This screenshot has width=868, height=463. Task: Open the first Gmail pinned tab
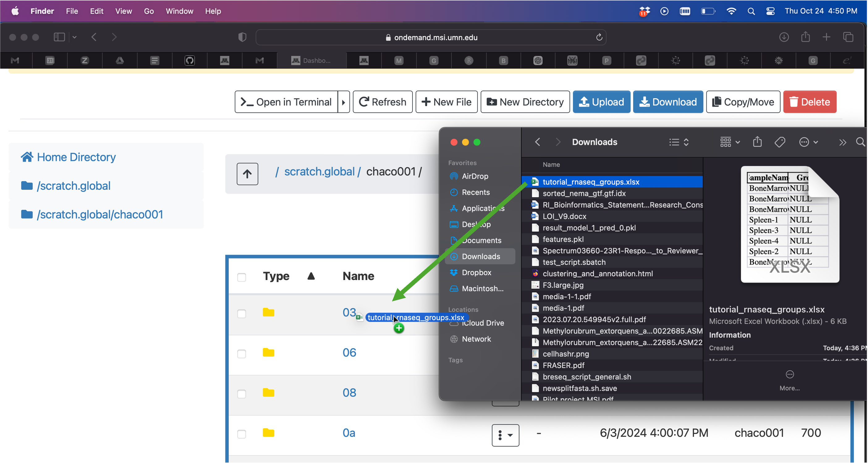pyautogui.click(x=15, y=61)
